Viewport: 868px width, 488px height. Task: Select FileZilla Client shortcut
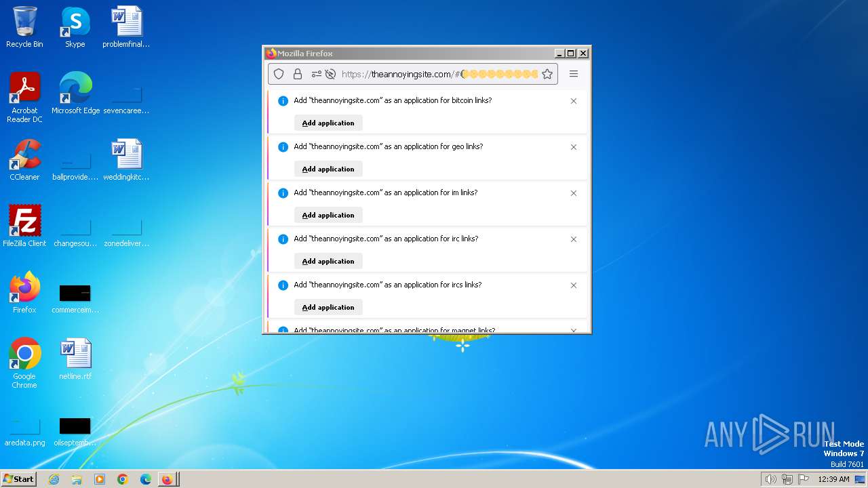coord(24,226)
